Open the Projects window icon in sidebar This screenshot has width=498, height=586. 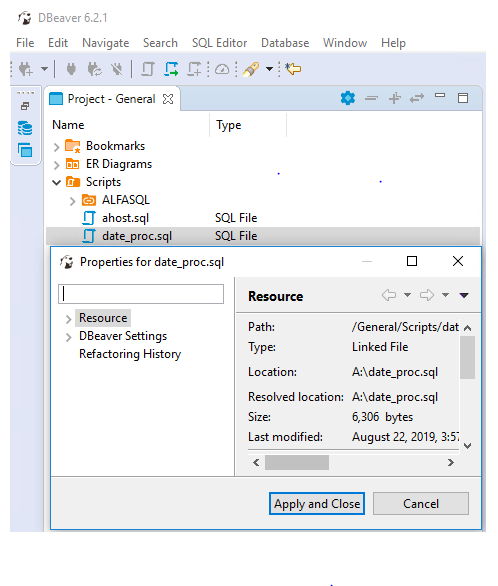pos(25,150)
